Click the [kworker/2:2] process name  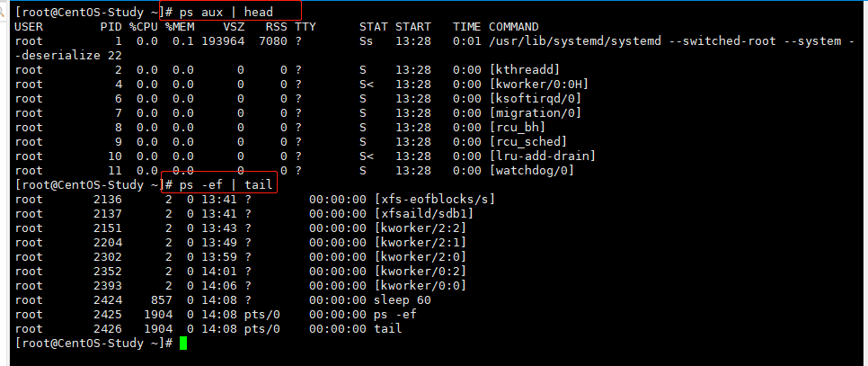click(421, 228)
